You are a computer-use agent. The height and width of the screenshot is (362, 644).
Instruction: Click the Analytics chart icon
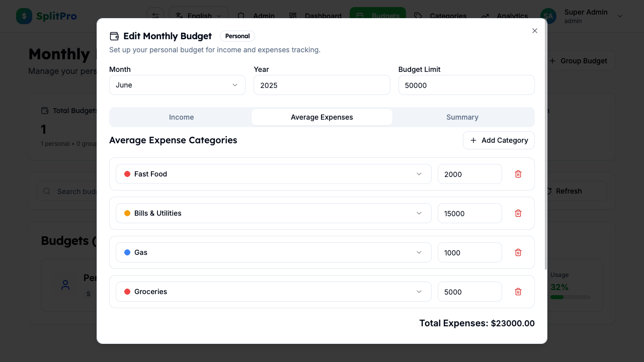coord(485,16)
